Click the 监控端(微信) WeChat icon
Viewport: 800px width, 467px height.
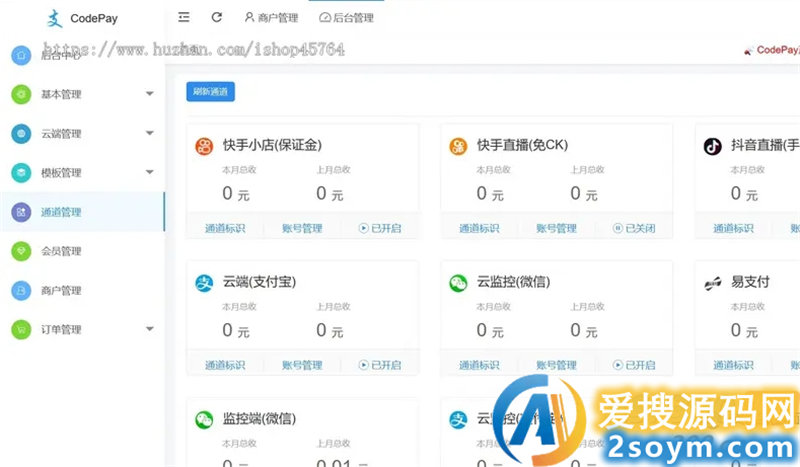[204, 420]
